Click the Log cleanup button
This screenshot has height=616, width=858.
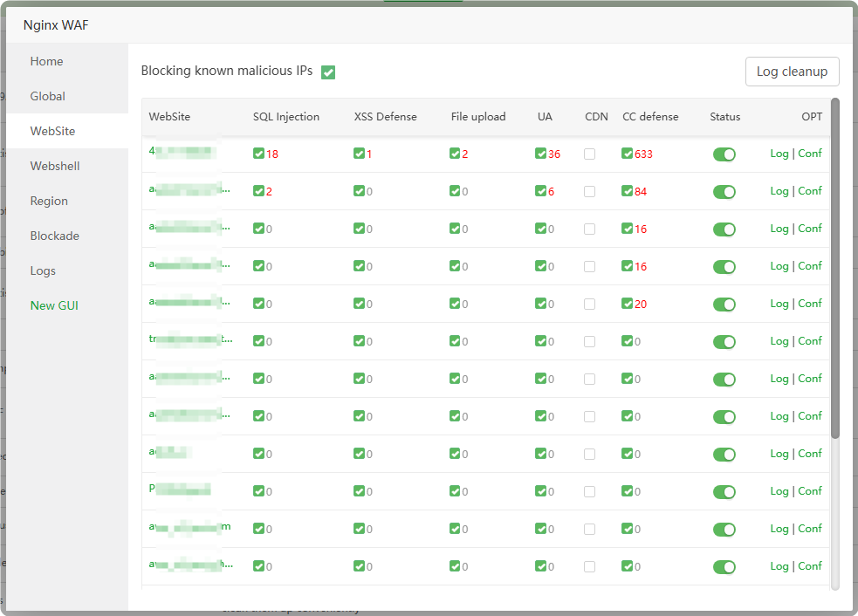(x=792, y=72)
